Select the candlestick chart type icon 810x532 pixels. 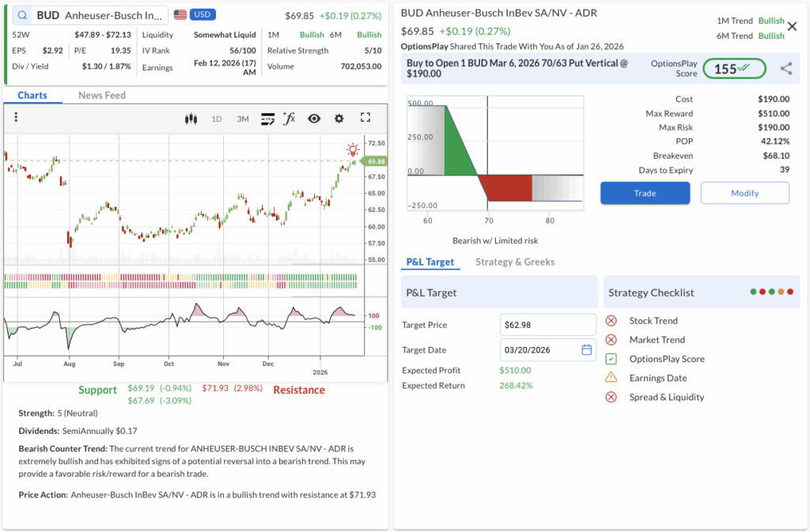point(190,119)
